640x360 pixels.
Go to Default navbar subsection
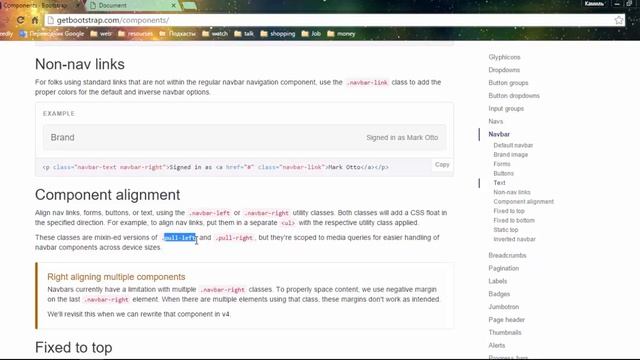(513, 145)
